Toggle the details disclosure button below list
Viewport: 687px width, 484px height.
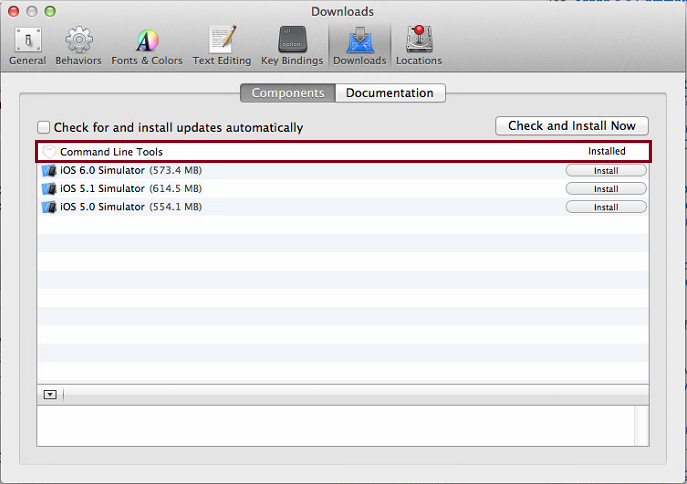coord(50,395)
